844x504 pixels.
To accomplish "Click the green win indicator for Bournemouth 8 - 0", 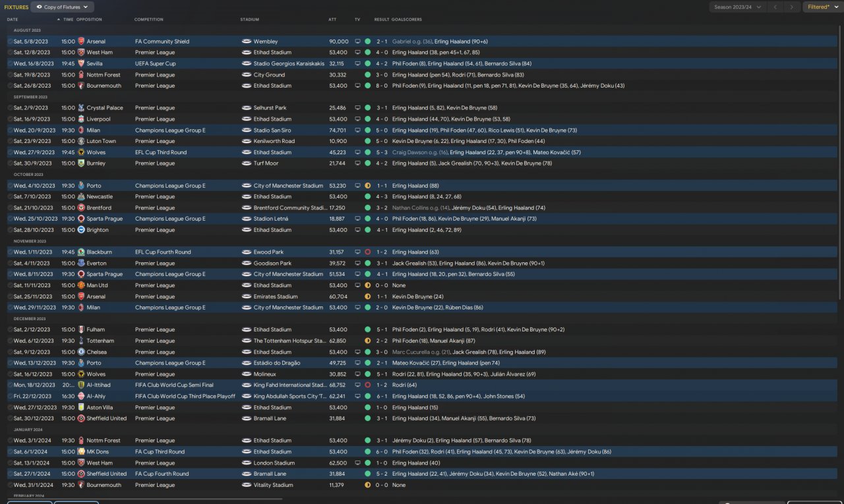I will [367, 86].
